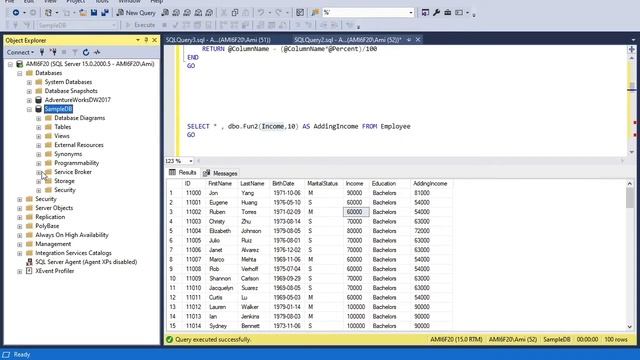This screenshot has height=360, width=640.
Task: Click the Income cell for Ruben Torres
Action: [356, 212]
